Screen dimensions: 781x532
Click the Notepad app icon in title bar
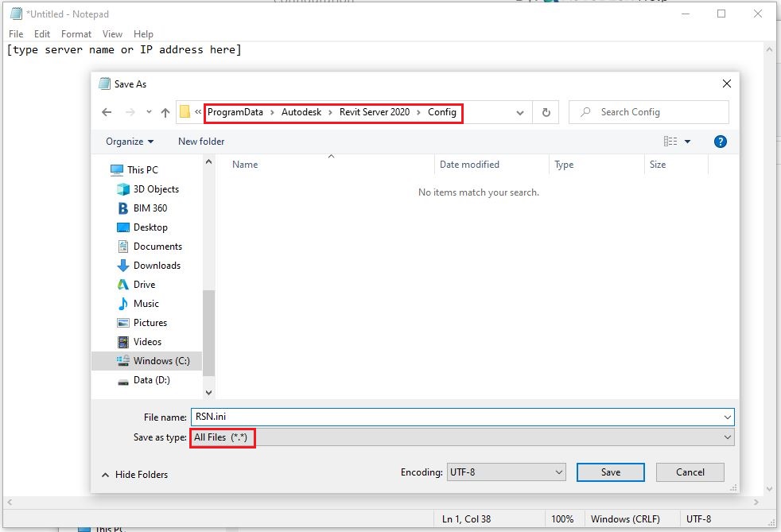coord(16,14)
